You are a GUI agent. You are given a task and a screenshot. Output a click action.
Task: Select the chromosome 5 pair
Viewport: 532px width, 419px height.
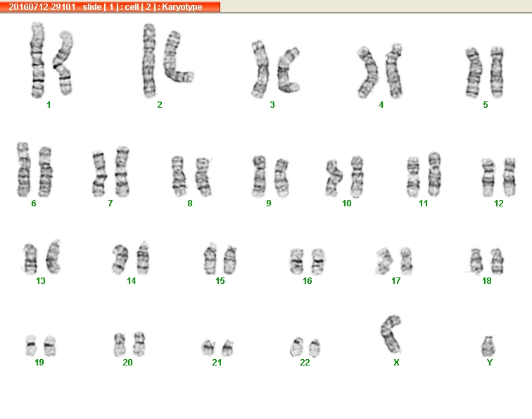[484, 73]
